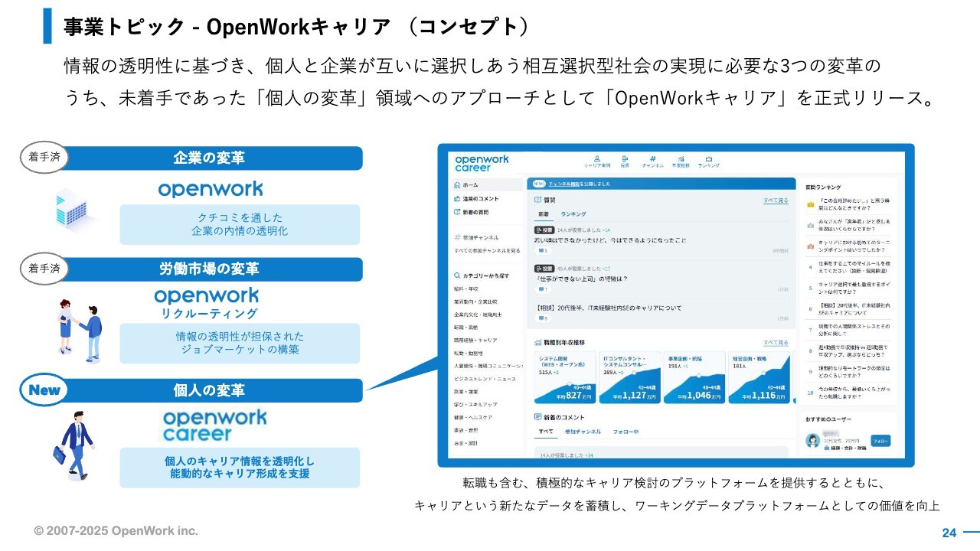Open the チャンネル hash icon in top navigation
Screen dimensions: 980x551
(652, 158)
